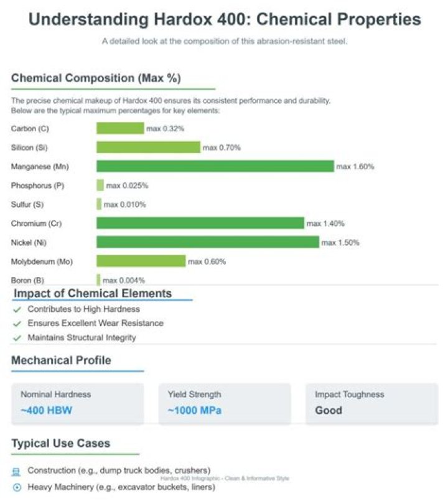Image resolution: width=448 pixels, height=501 pixels.
Task: Click the Typical Use Cases heading
Action: (61, 444)
